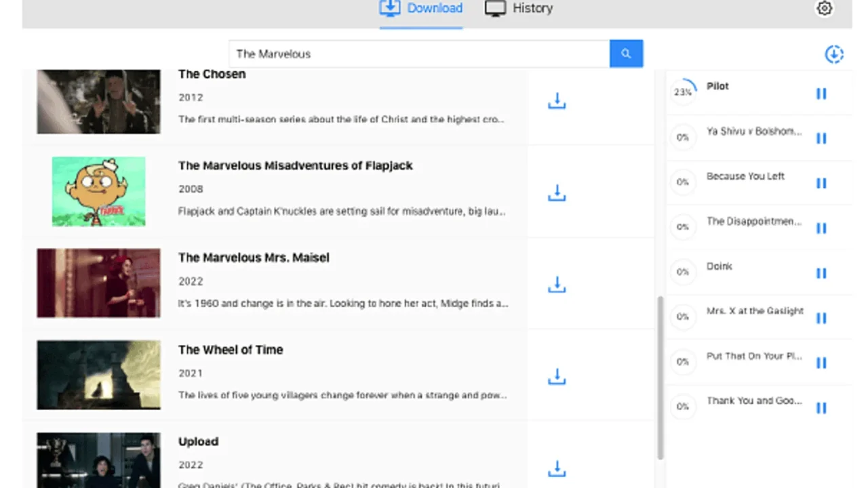Click description about five young villagers
This screenshot has height=488, width=868.
pos(342,395)
